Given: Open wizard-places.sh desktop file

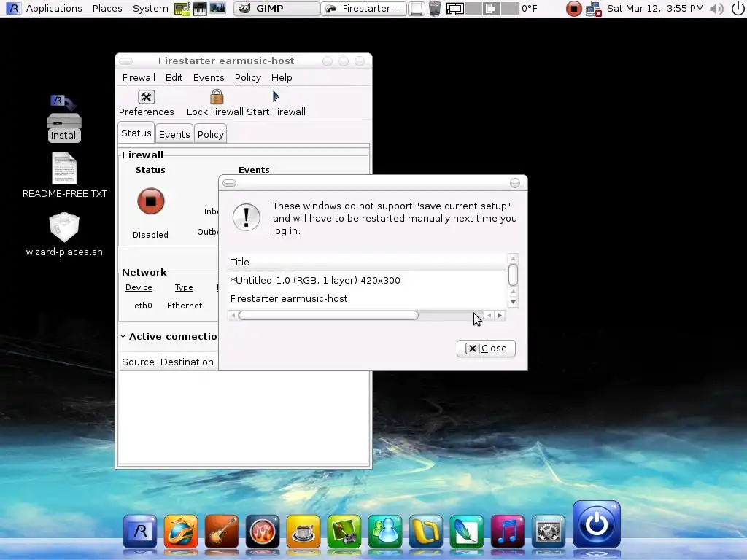Looking at the screenshot, I should click(64, 235).
